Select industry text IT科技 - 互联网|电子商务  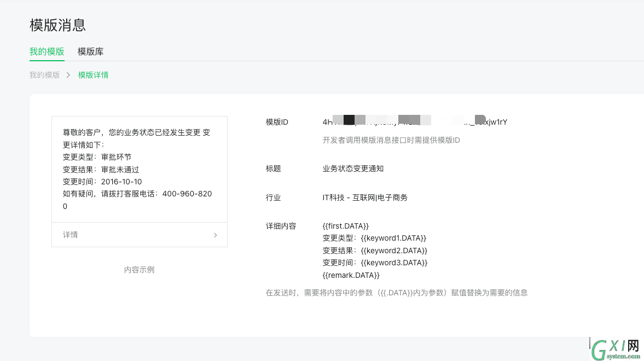365,198
